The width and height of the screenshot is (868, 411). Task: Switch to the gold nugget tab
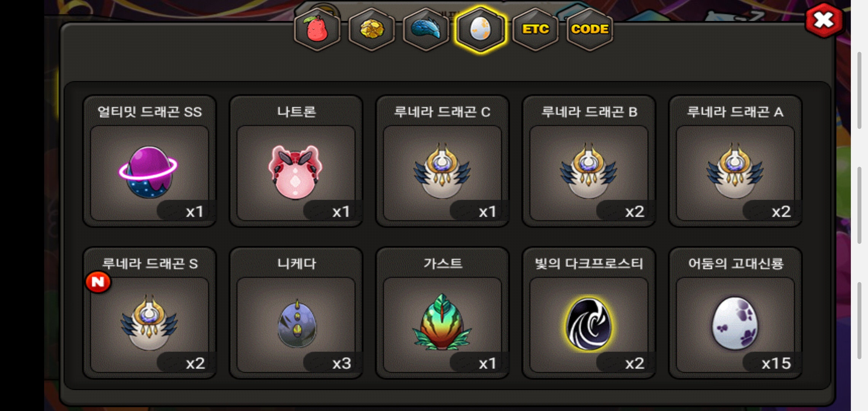pyautogui.click(x=372, y=29)
